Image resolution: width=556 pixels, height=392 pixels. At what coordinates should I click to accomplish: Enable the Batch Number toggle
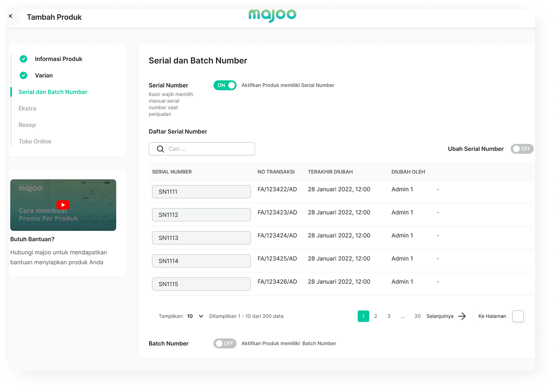[225, 344]
